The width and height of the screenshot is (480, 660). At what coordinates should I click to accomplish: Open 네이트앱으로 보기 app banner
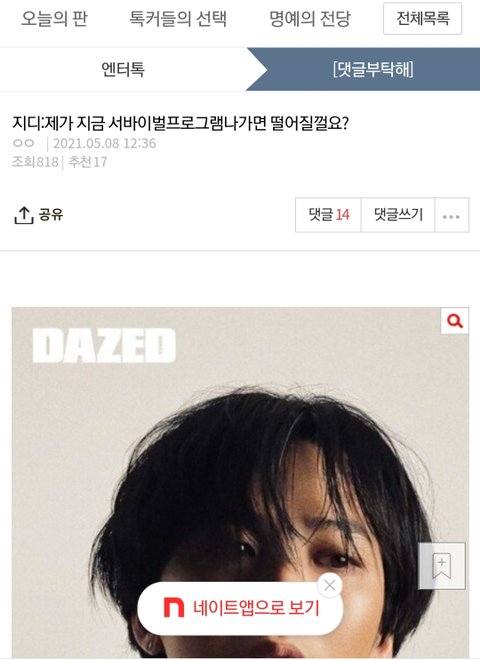tap(240, 608)
